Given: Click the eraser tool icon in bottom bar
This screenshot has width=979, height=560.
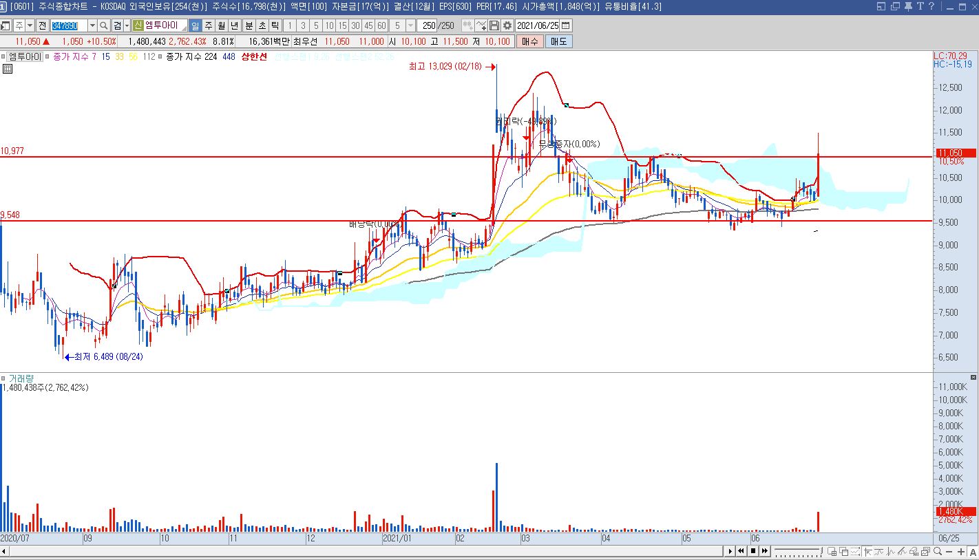Looking at the screenshot, I should click(914, 552).
